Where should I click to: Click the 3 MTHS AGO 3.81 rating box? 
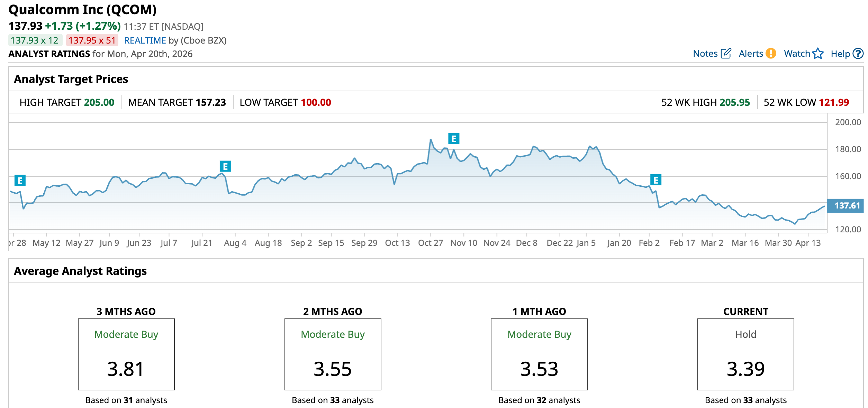(x=126, y=354)
